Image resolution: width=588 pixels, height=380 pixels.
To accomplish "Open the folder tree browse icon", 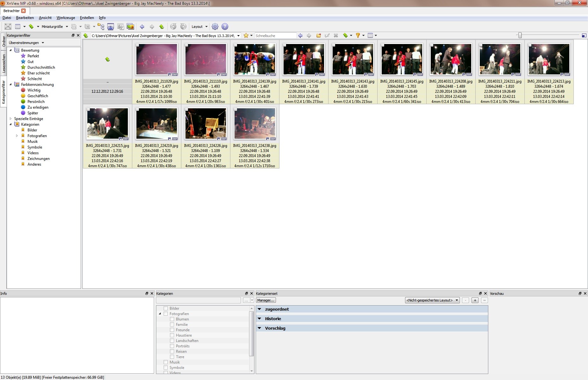I will (101, 27).
